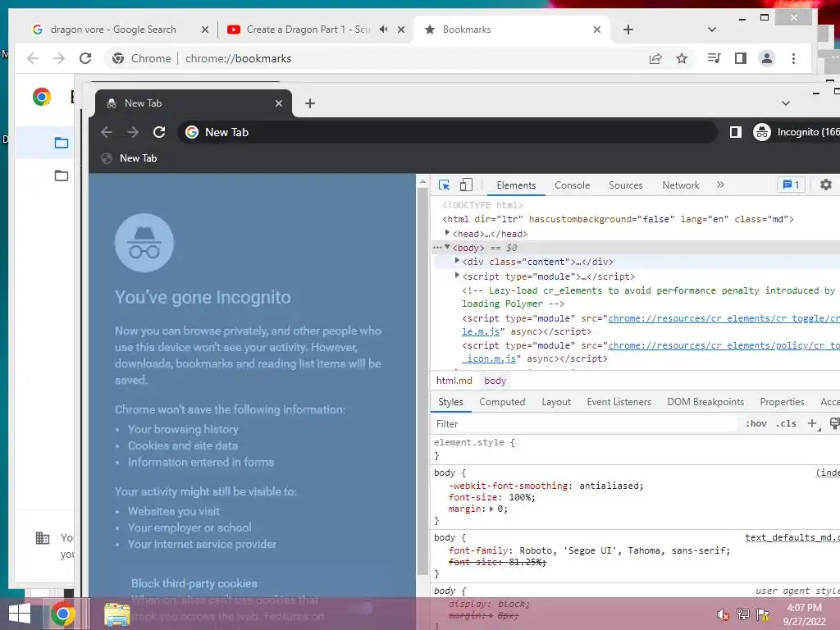
Task: Open the media controls icon in back window
Action: click(x=714, y=58)
